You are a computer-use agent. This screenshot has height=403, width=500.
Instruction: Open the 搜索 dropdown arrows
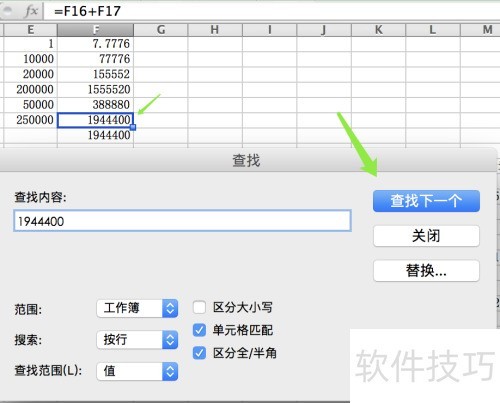coord(170,340)
